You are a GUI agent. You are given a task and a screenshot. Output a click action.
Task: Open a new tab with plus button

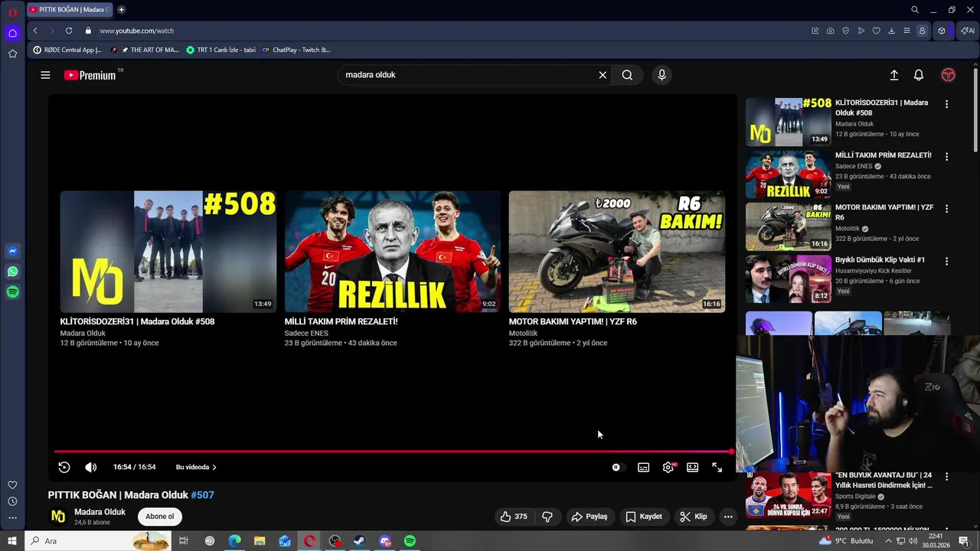tap(121, 10)
